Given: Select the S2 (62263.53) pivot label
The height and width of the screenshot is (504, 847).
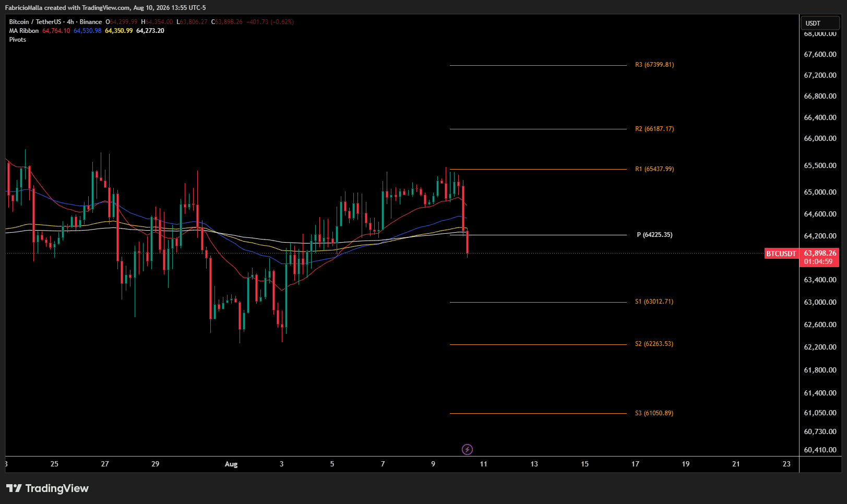Looking at the screenshot, I should point(654,344).
